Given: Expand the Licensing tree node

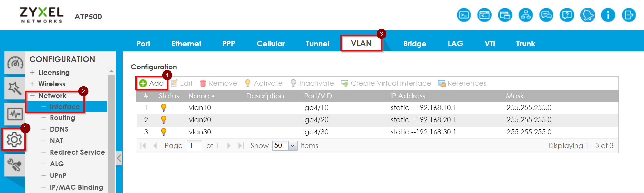Looking at the screenshot, I should pyautogui.click(x=32, y=73).
